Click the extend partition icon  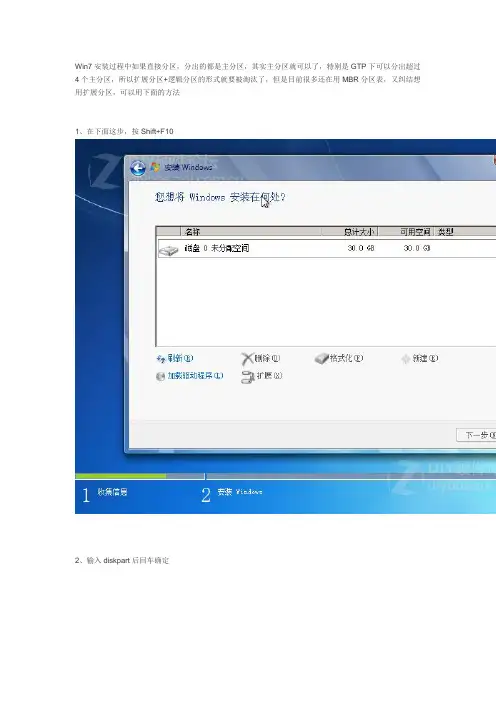[248, 377]
